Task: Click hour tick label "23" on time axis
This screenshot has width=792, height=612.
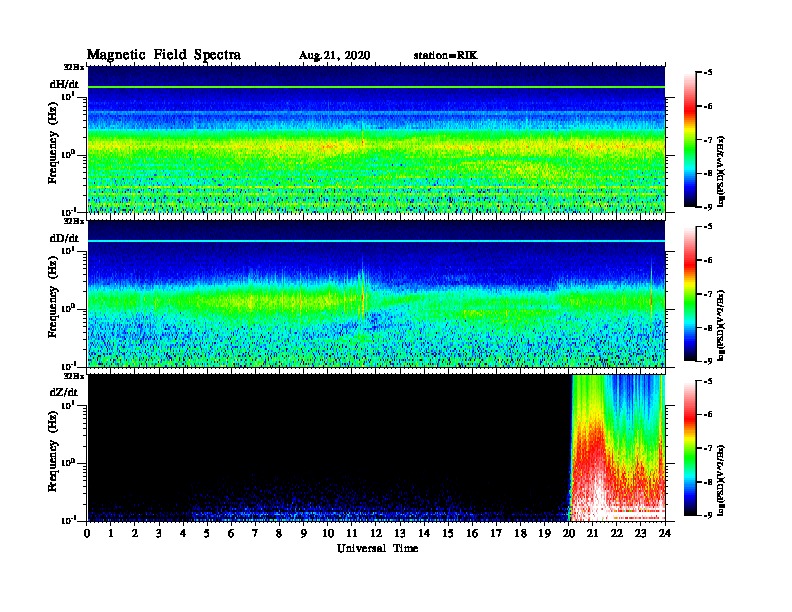Action: [641, 533]
